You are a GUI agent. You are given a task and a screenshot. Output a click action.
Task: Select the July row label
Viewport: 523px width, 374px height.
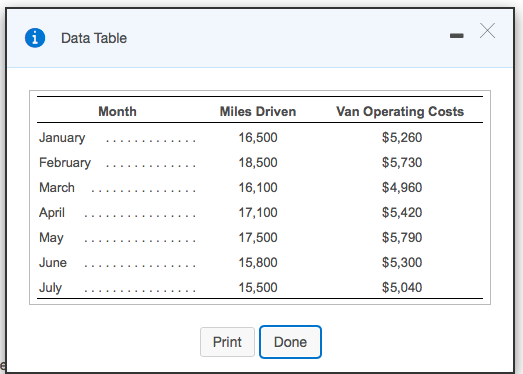[x=50, y=288]
